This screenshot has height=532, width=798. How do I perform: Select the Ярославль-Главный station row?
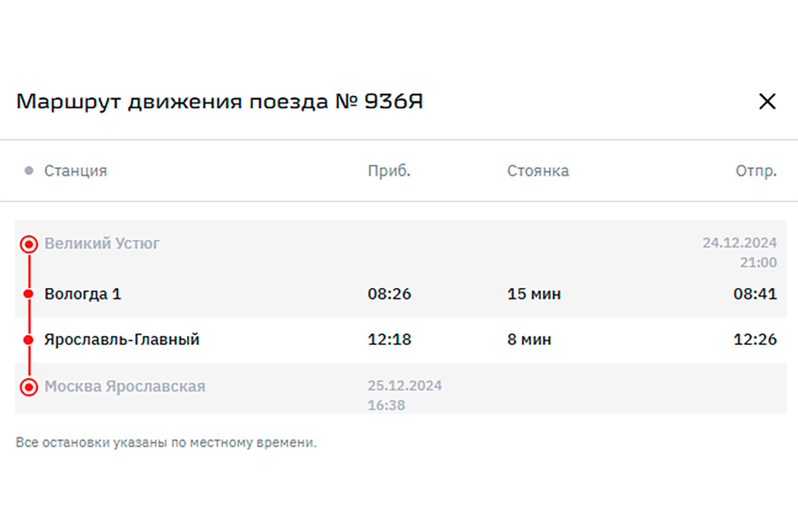121,339
